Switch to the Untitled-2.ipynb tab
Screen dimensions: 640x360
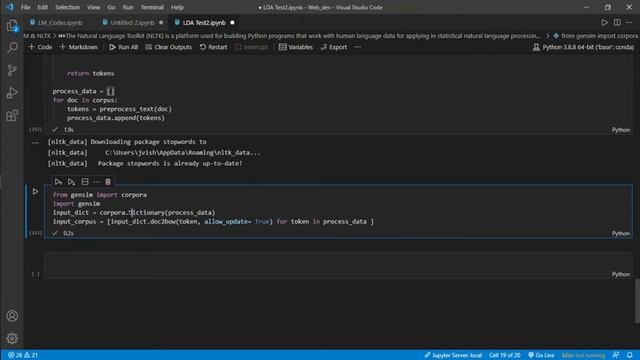133,23
